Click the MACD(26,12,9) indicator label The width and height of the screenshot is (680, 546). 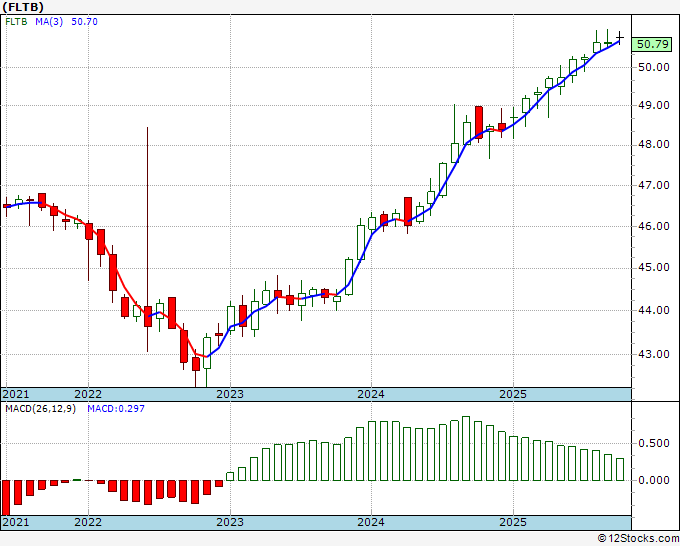[x=40, y=409]
